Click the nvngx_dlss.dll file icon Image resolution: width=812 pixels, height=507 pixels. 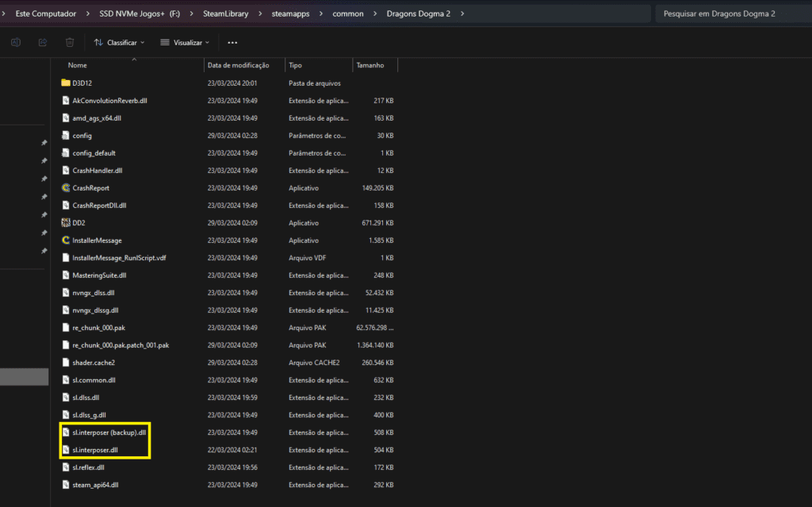[66, 293]
